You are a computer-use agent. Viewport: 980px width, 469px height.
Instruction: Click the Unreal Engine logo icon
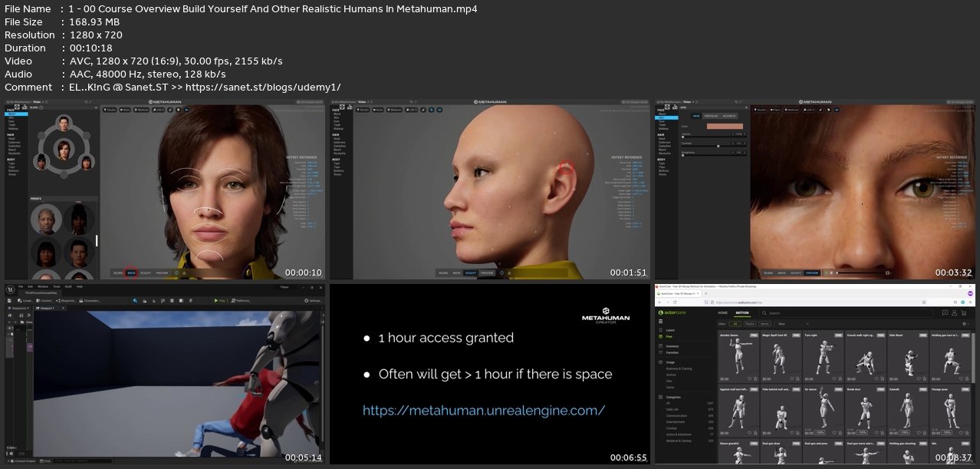coord(10,290)
